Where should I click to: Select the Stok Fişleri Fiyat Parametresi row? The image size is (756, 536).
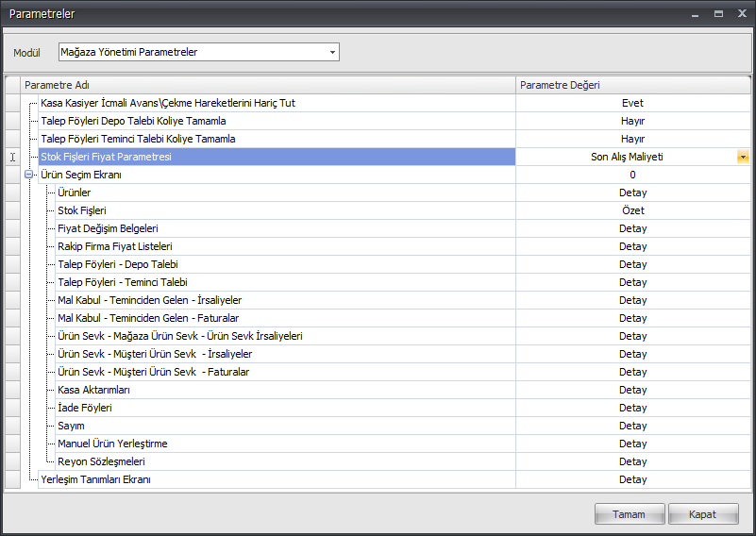click(x=277, y=157)
